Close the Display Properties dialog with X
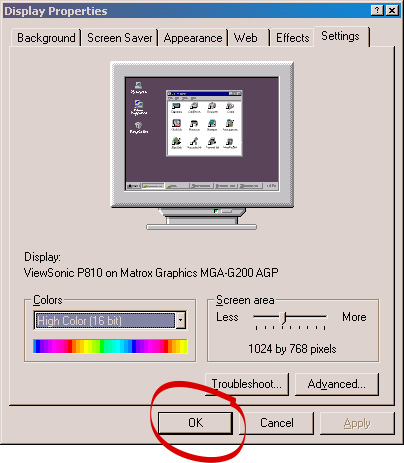 click(392, 11)
